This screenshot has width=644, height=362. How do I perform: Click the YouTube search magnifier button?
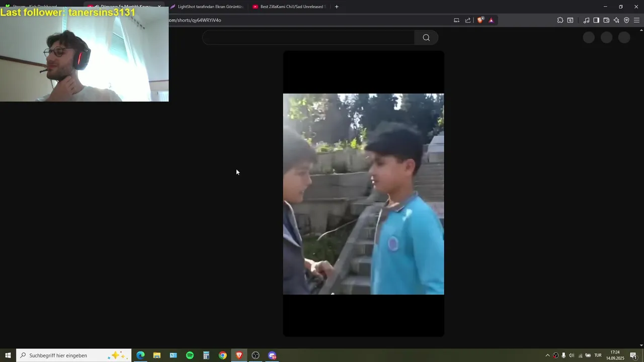[426, 38]
